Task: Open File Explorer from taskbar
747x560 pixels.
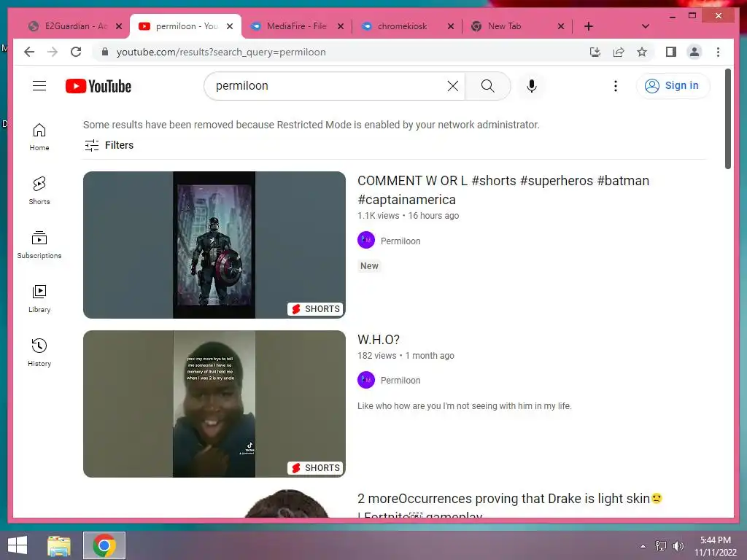Action: point(59,545)
